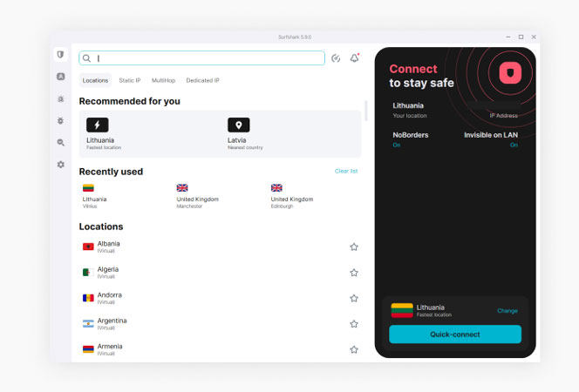Click the pink shield connect button
The height and width of the screenshot is (392, 579).
click(510, 72)
